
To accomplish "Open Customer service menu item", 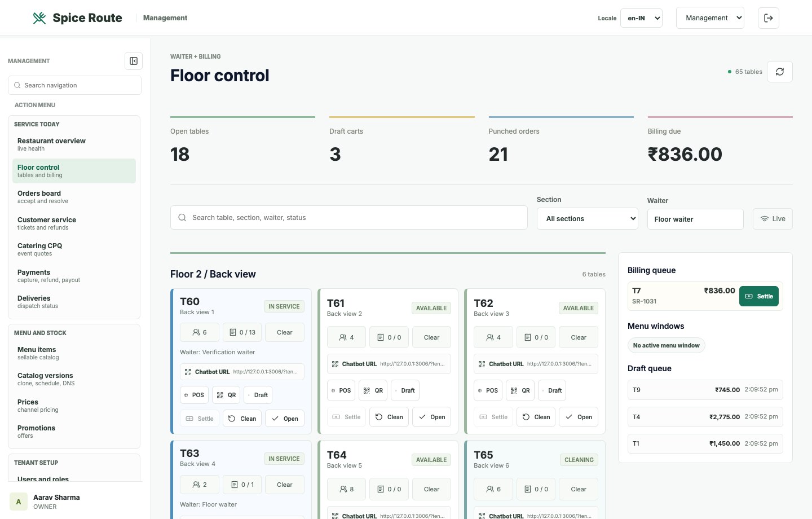I will [74, 223].
